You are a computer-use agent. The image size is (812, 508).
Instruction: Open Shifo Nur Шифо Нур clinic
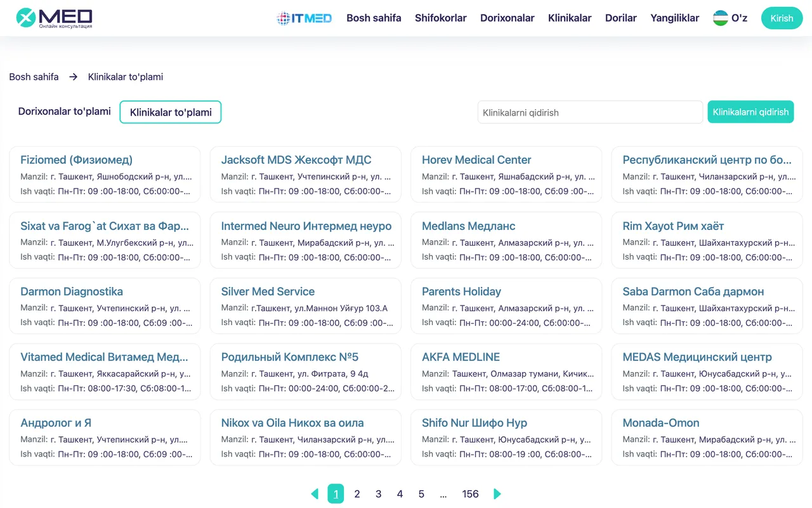pos(506,438)
